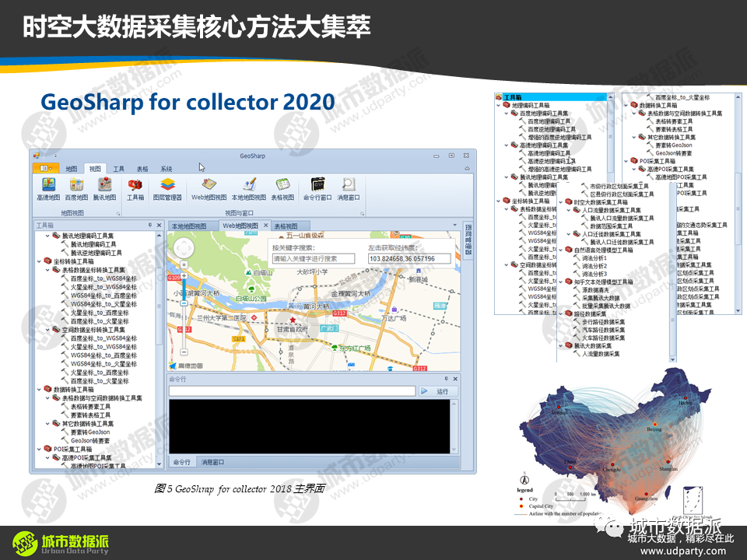
Task: Select 表格转要素工具 in toolbox tree
Action: [90, 406]
